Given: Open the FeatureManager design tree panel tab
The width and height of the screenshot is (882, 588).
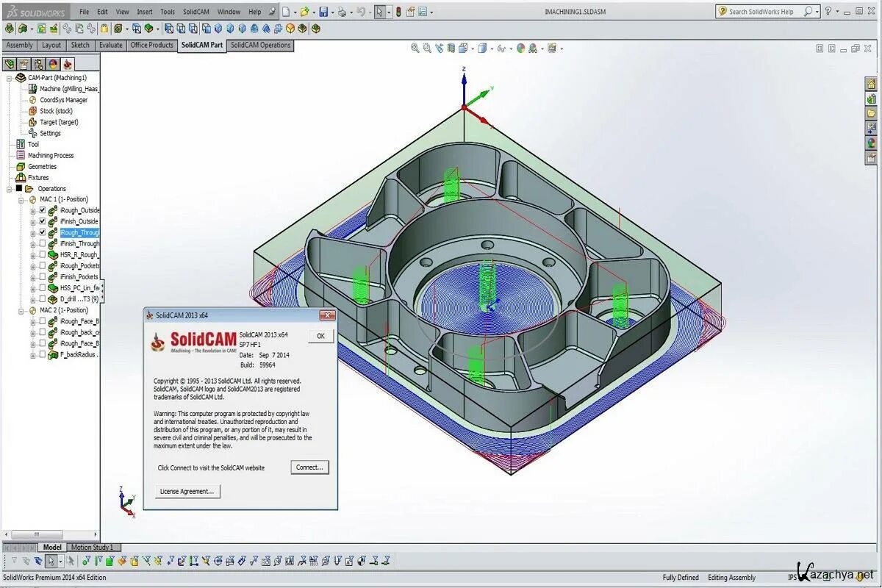Looking at the screenshot, I should pyautogui.click(x=10, y=65).
